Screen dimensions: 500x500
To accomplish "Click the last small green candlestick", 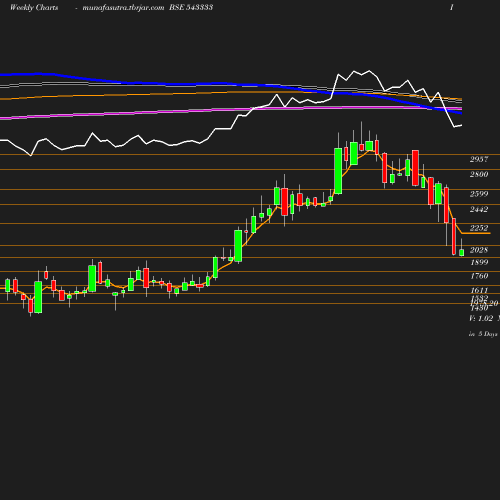I will tap(462, 252).
